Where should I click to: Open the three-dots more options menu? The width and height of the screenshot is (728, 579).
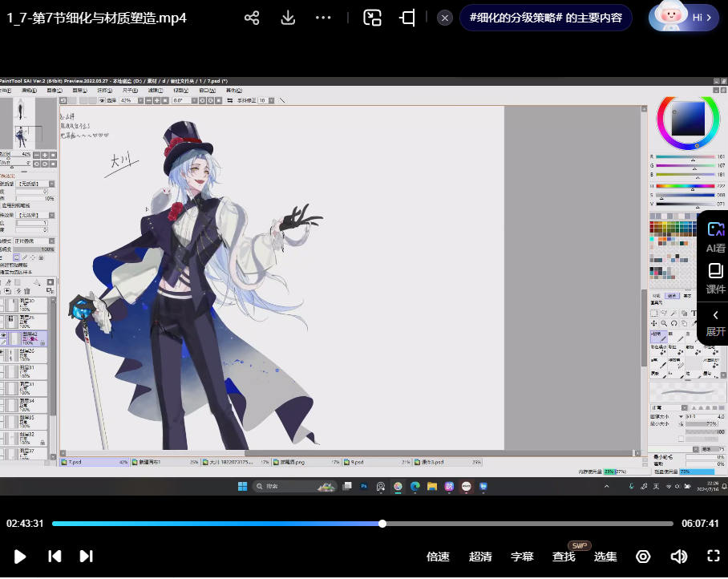[323, 18]
